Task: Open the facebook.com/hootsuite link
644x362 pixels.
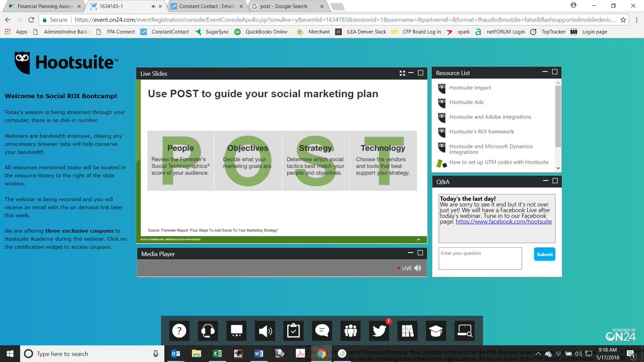Action: (x=503, y=221)
